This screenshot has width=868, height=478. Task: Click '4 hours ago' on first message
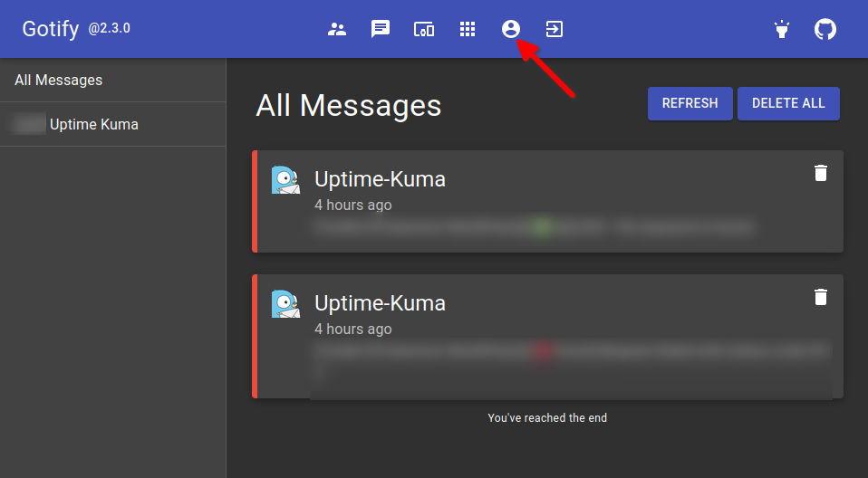(353, 206)
